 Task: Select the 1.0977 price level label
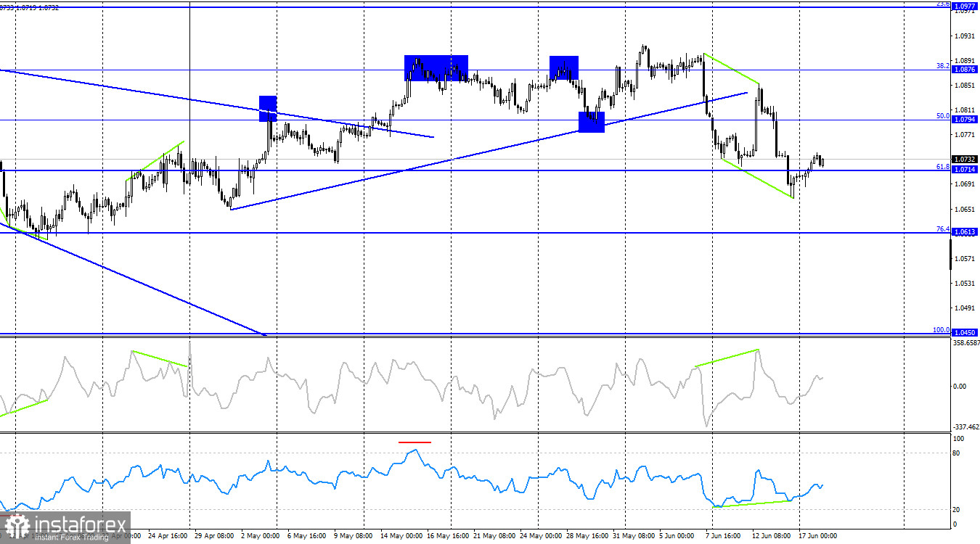964,7
